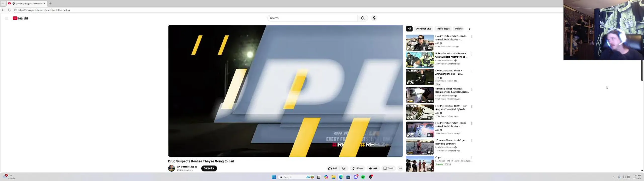Open Spotify from taskbar
644x181 pixels.
coord(363,177)
